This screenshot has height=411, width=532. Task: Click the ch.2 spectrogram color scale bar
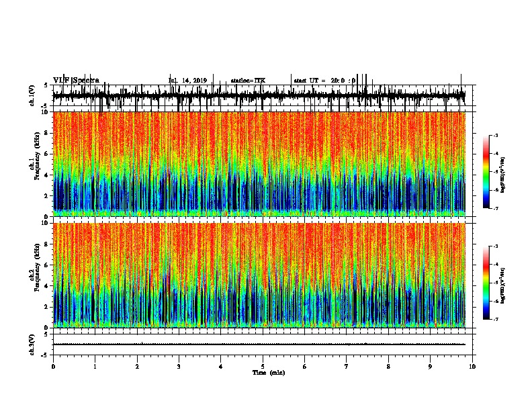(486, 283)
